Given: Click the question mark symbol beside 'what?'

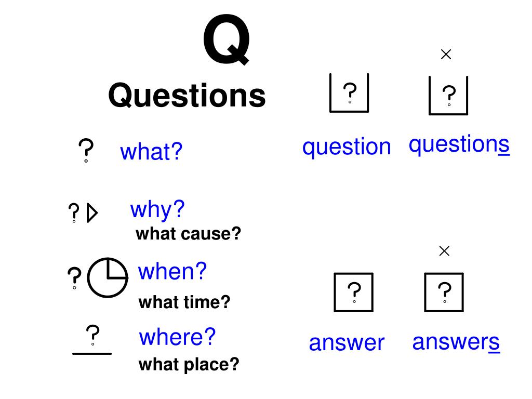Looking at the screenshot, I should pyautogui.click(x=86, y=150).
